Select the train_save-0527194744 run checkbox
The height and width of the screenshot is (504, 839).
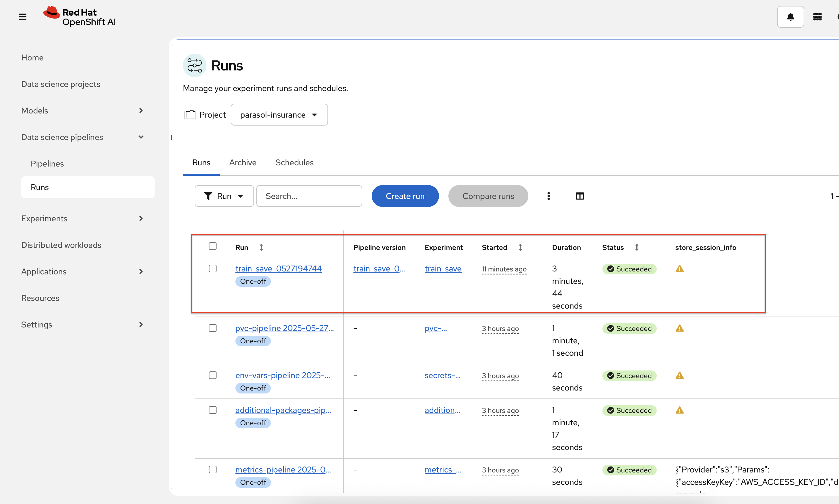click(x=212, y=268)
